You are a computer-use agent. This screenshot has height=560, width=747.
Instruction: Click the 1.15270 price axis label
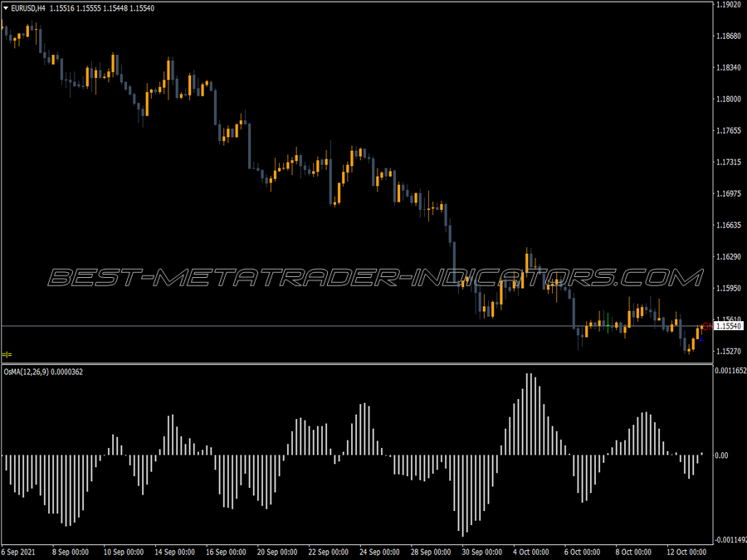(729, 352)
